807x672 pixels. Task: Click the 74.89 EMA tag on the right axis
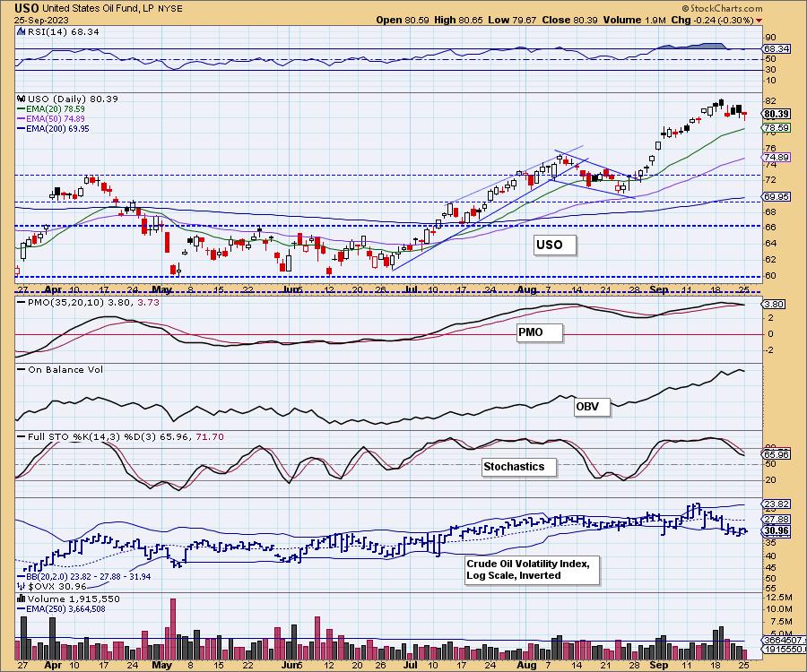(777, 158)
